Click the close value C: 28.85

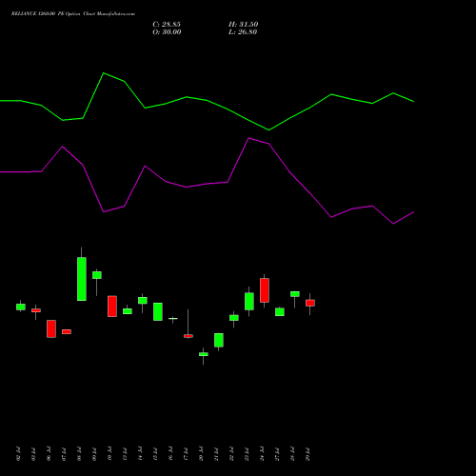tap(167, 25)
